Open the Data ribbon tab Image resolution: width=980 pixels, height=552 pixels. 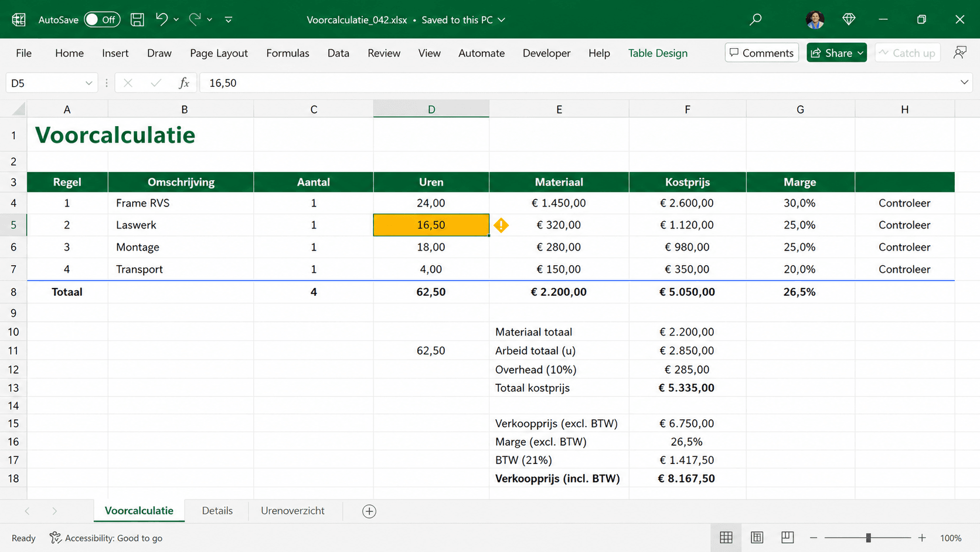(338, 53)
